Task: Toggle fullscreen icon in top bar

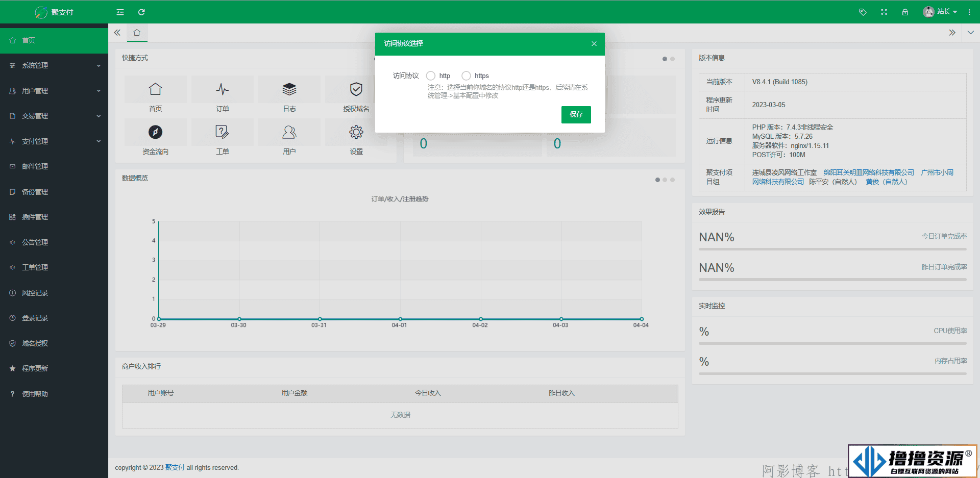Action: pyautogui.click(x=884, y=12)
